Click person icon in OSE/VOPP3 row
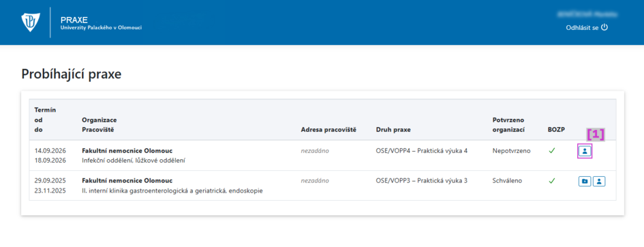The width and height of the screenshot is (644, 247). tap(599, 181)
